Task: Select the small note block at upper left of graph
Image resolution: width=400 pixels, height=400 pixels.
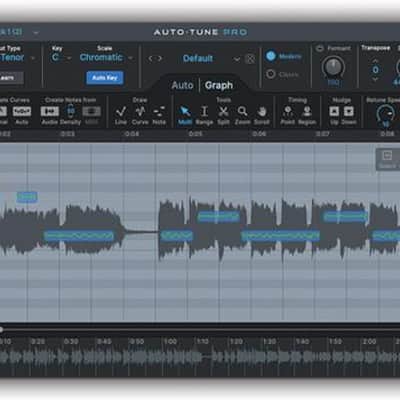Action: 27,197
